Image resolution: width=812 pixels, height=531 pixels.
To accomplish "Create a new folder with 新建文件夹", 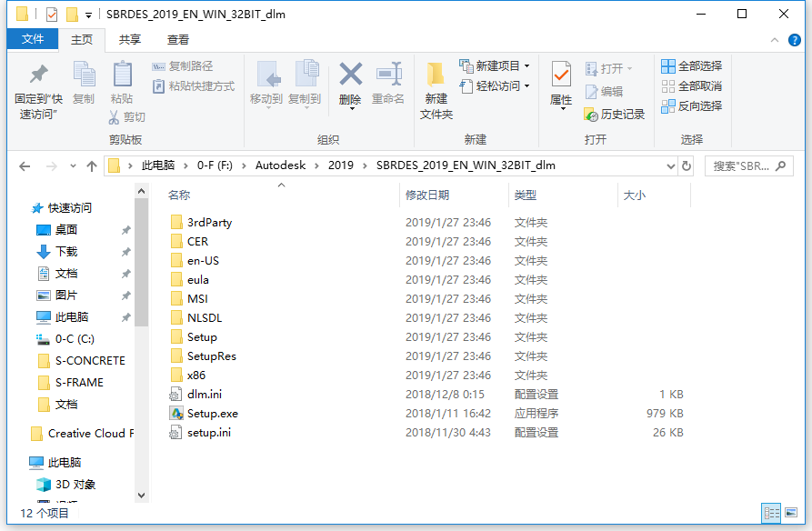I will tap(436, 91).
